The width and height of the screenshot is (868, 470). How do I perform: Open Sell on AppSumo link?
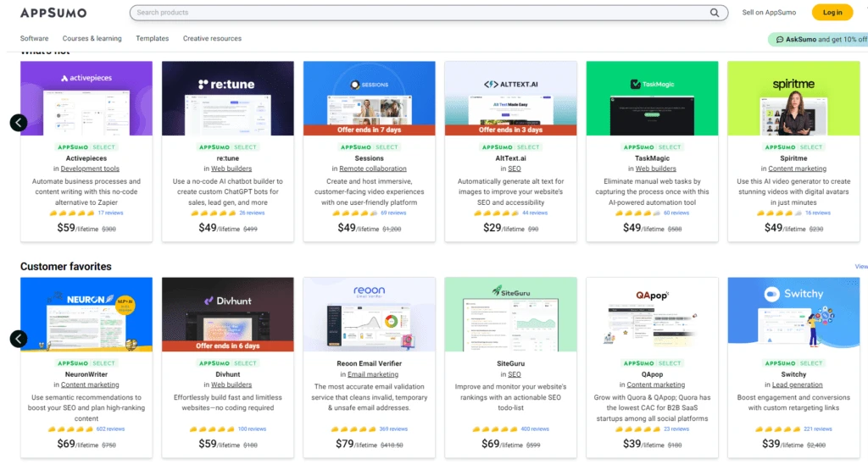tap(769, 12)
